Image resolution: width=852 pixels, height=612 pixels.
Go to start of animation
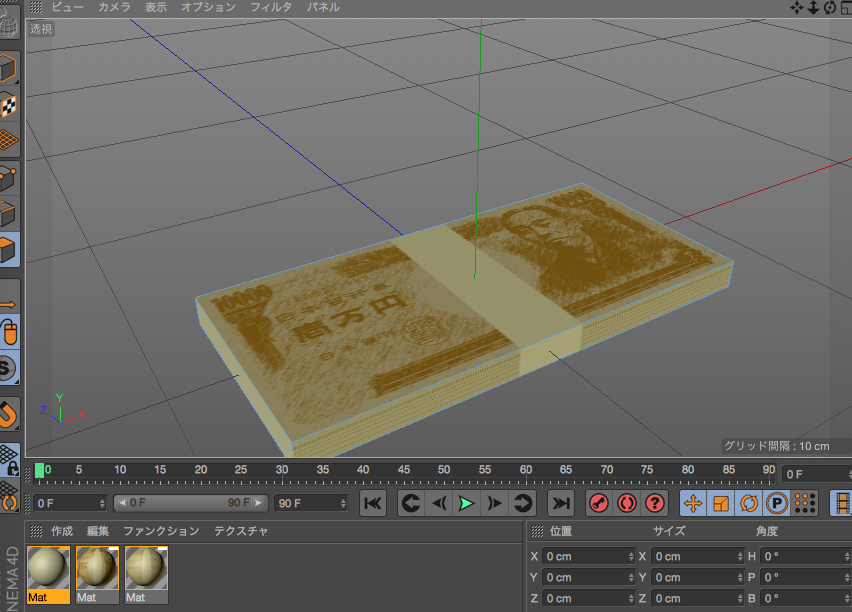click(x=373, y=503)
